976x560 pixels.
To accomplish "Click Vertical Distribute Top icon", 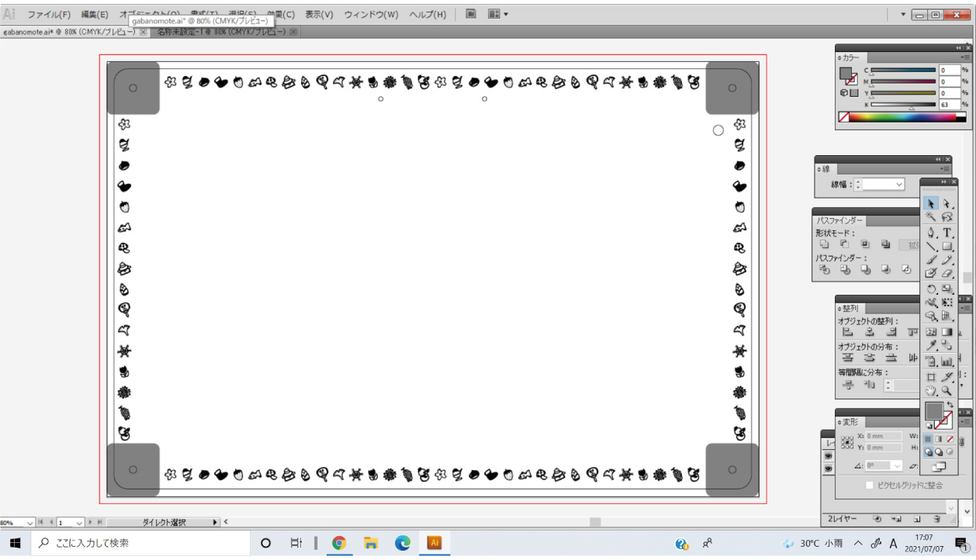I will 848,358.
